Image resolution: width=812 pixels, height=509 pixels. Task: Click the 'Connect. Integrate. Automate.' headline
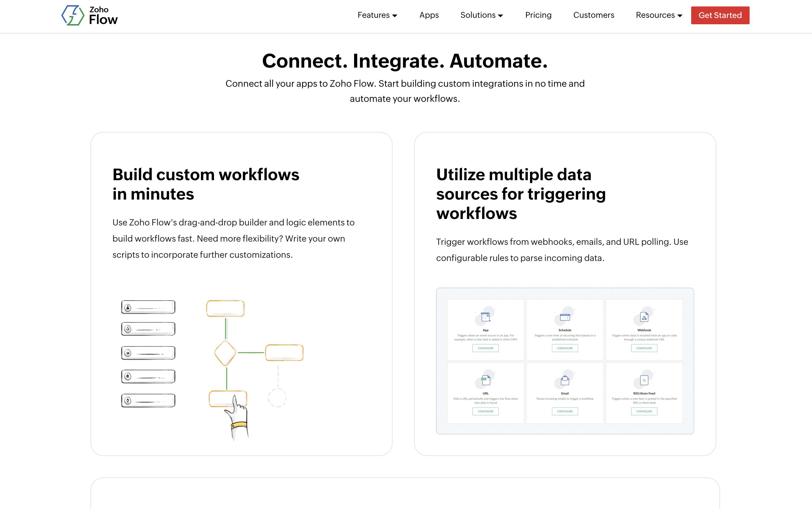405,61
